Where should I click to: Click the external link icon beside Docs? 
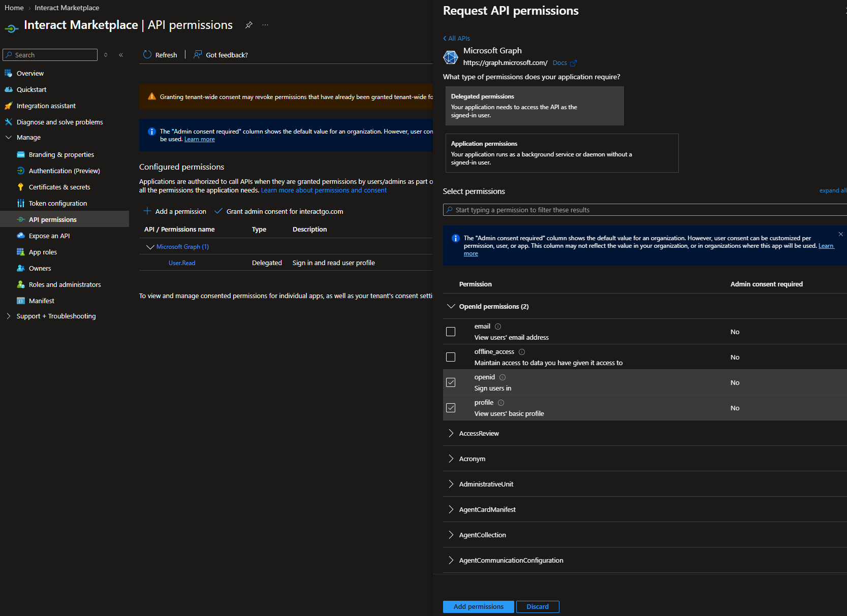pos(573,63)
